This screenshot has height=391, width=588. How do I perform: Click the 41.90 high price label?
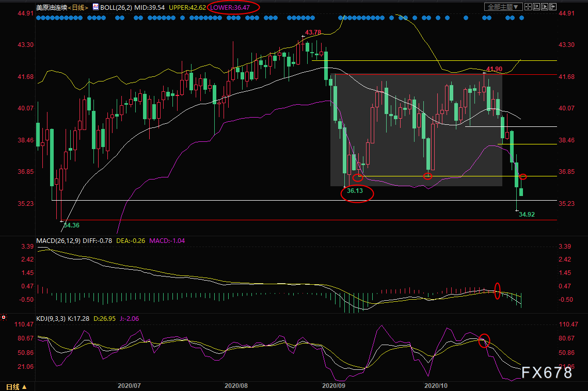pos(494,69)
